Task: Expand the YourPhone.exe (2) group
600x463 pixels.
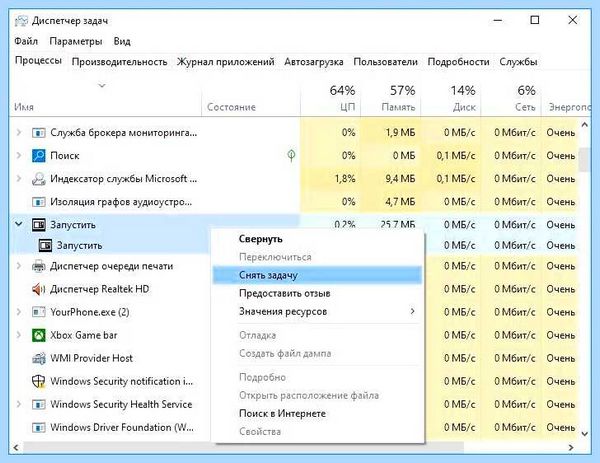Action: 18,312
